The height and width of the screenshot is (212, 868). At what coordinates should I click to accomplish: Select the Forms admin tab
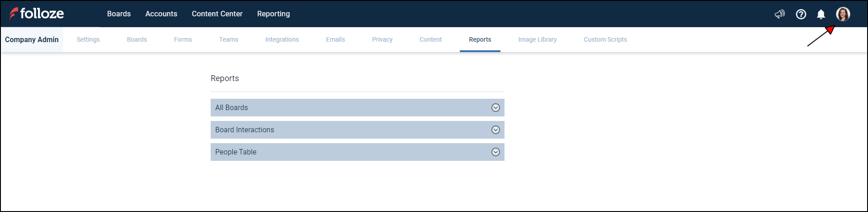pos(183,40)
